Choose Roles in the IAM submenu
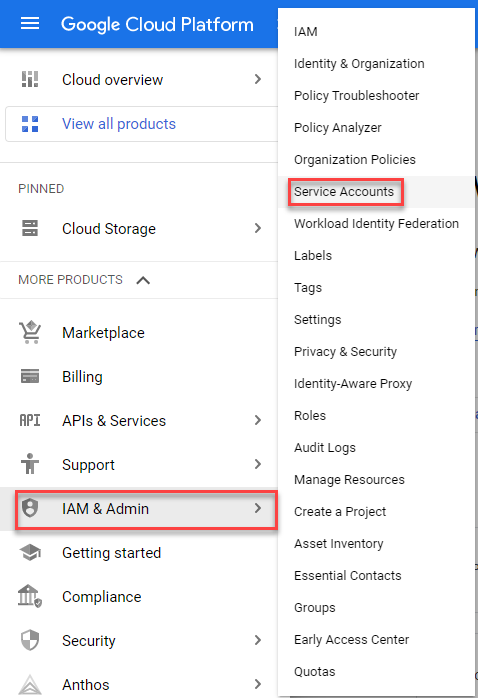Screen dimensions: 478x698 310,416
